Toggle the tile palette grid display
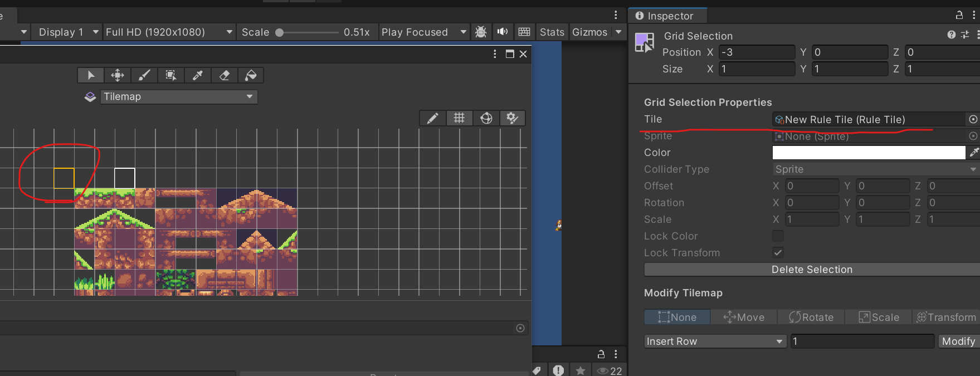 pyautogui.click(x=459, y=118)
